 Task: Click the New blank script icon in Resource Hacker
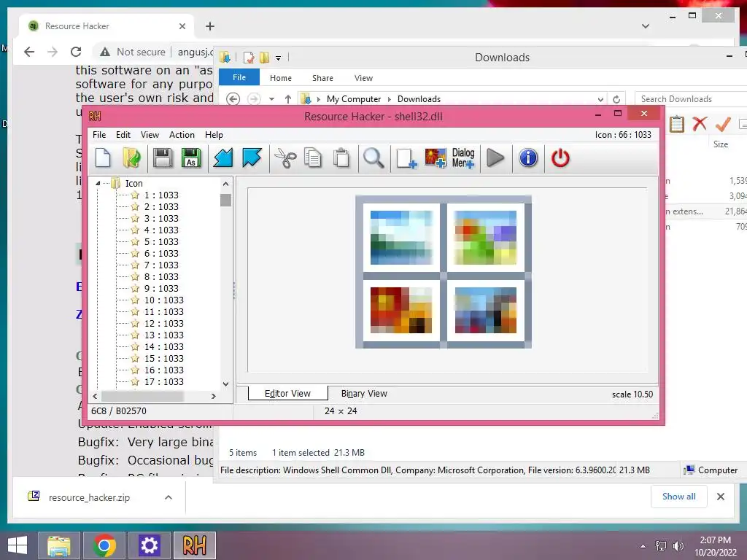coord(103,158)
